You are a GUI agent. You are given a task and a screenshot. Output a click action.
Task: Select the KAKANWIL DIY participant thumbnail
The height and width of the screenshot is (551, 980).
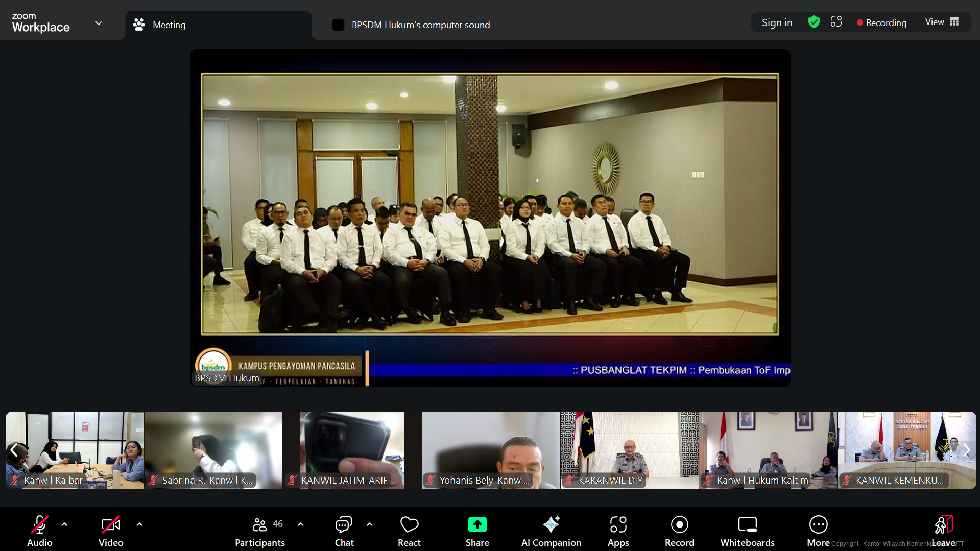[629, 450]
